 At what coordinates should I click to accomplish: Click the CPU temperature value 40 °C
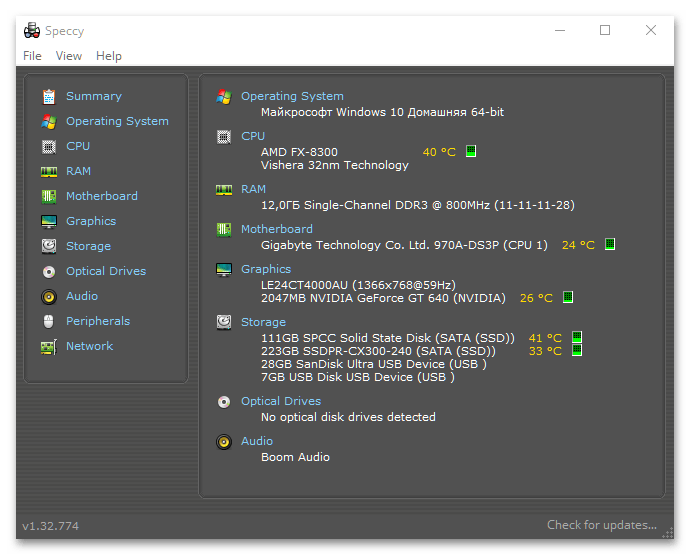click(439, 152)
